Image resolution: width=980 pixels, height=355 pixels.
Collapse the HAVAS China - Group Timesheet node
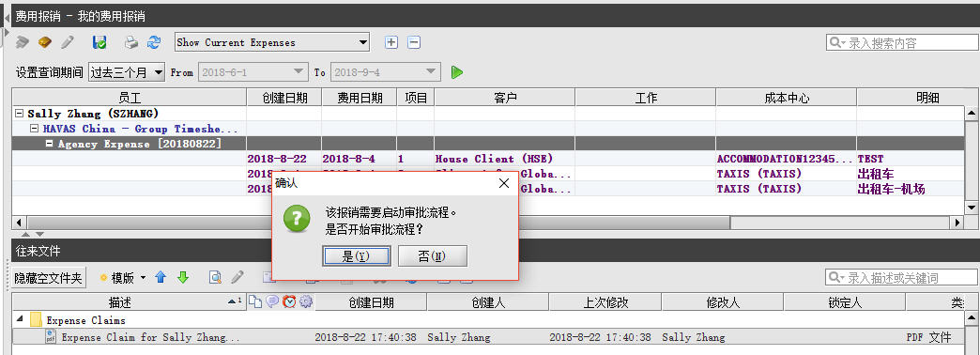pos(35,129)
